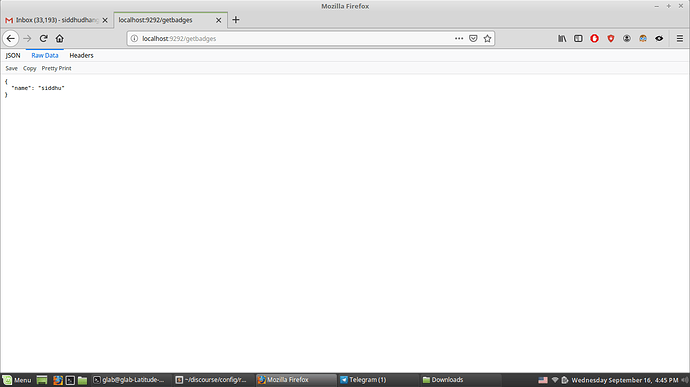Switch to the Gmail Inbox tab

(x=56, y=20)
